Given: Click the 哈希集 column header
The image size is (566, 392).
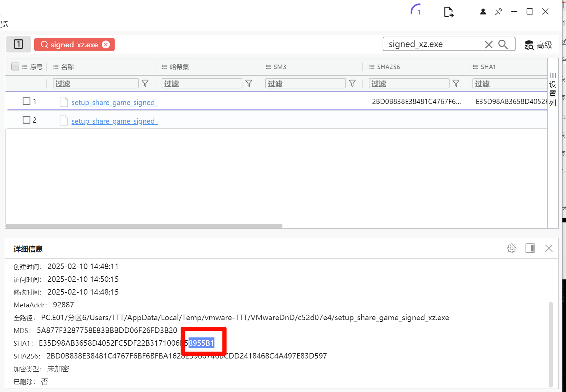Looking at the screenshot, I should click(x=175, y=67).
